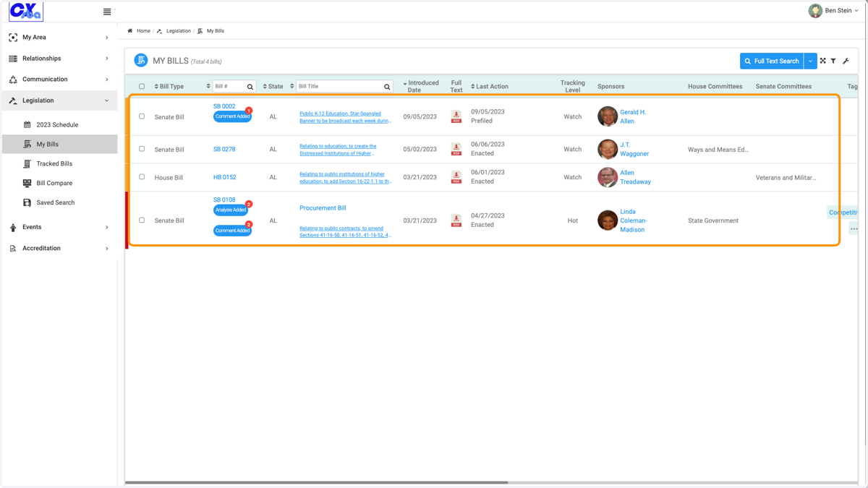Download SB 0002 full text PDF
This screenshot has width=868, height=488.
click(456, 116)
